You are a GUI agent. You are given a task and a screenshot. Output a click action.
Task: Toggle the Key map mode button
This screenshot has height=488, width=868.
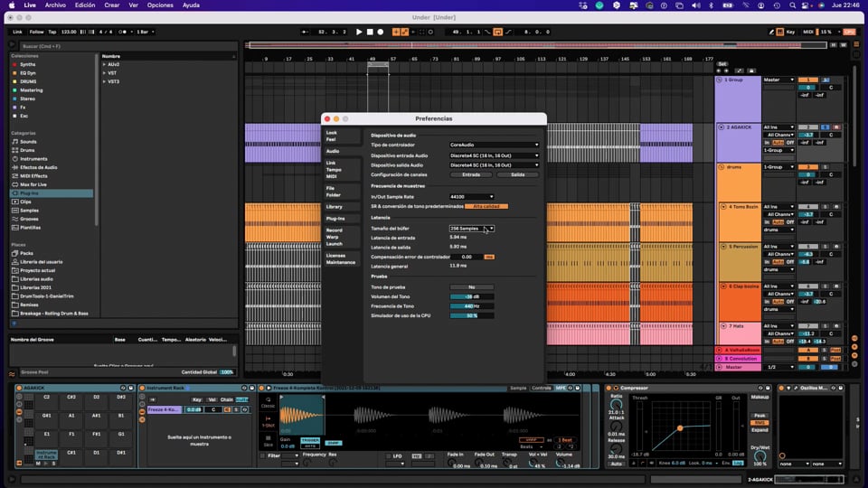click(790, 33)
